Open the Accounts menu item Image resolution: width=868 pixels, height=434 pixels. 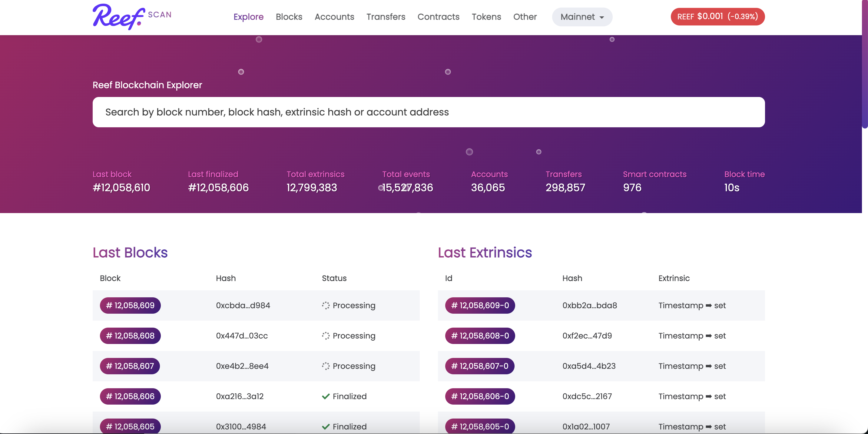(x=334, y=17)
